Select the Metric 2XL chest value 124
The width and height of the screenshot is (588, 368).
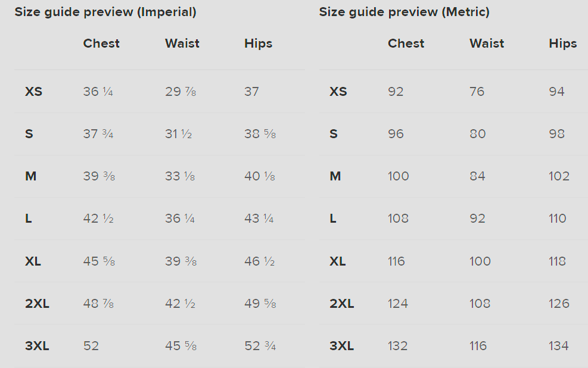coord(398,304)
